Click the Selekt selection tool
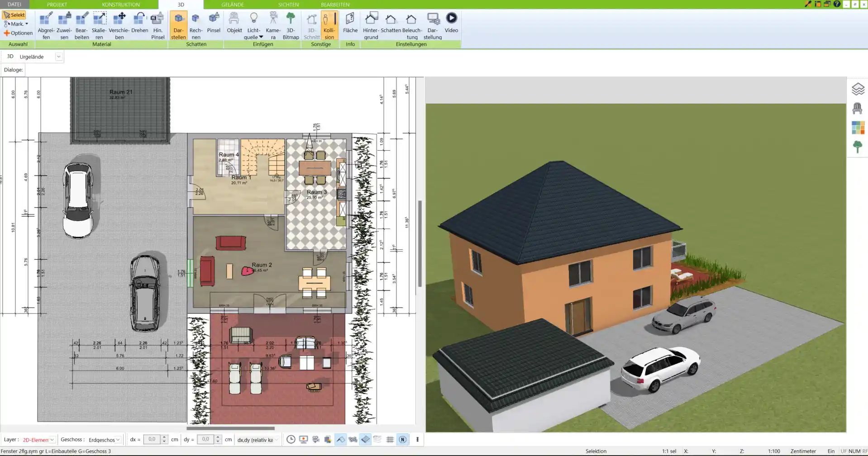Screen dimensions: 868x456 [14, 15]
